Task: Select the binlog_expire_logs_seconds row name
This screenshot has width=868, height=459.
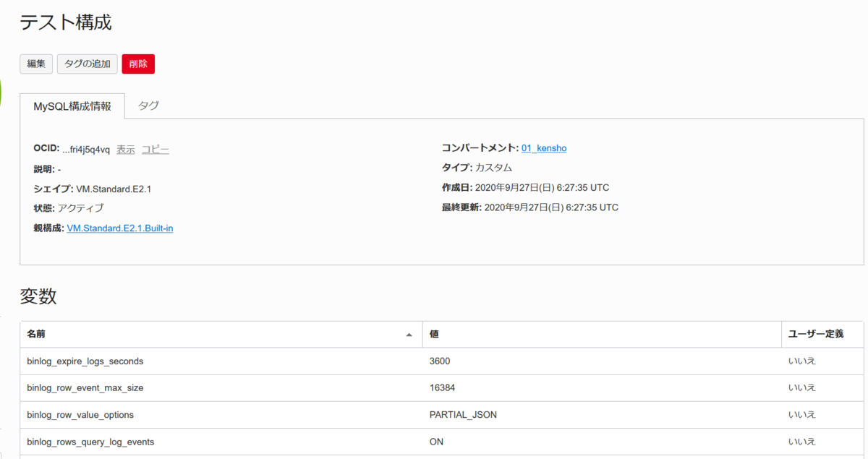Action: (x=85, y=361)
